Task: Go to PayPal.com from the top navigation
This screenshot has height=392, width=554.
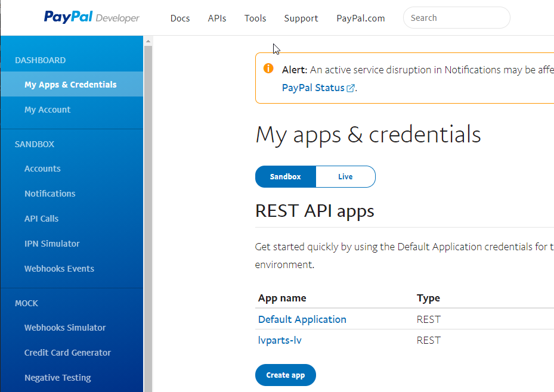Action: coord(361,18)
